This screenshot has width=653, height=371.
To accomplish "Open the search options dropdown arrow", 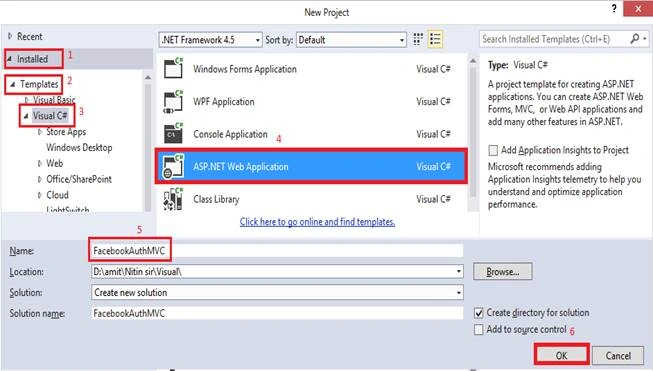I will [645, 39].
